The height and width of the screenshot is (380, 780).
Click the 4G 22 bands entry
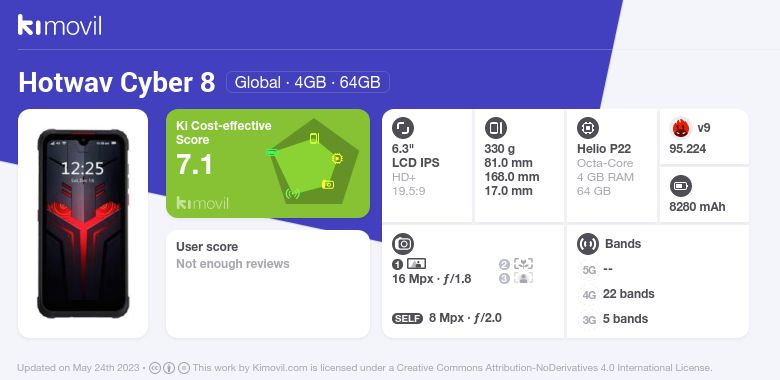(x=617, y=294)
